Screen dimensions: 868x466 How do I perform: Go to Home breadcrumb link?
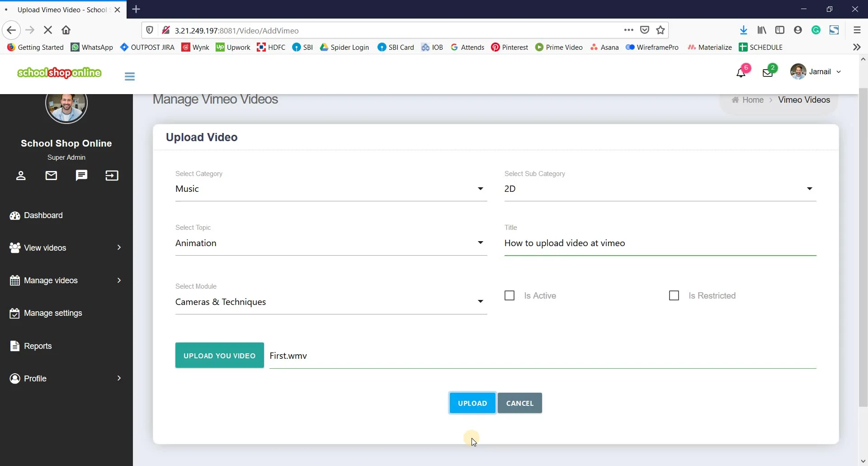click(x=748, y=100)
